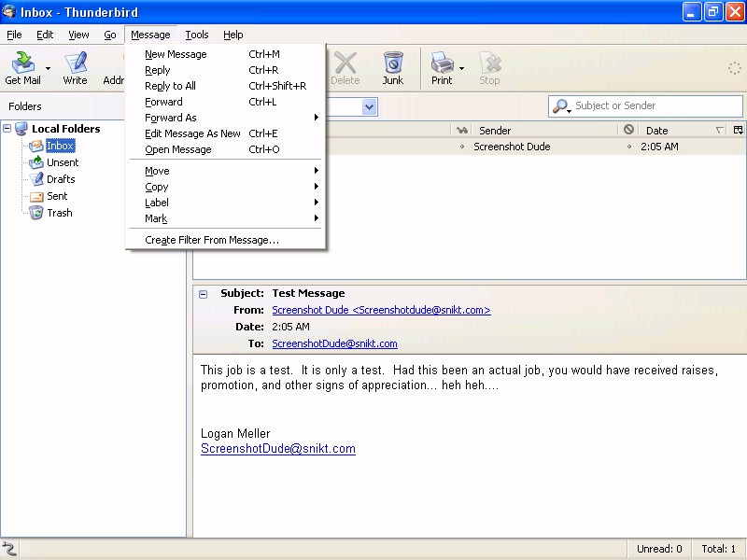This screenshot has height=560, width=747.
Task: Choose Reply from the Message menu
Action: (226, 70)
